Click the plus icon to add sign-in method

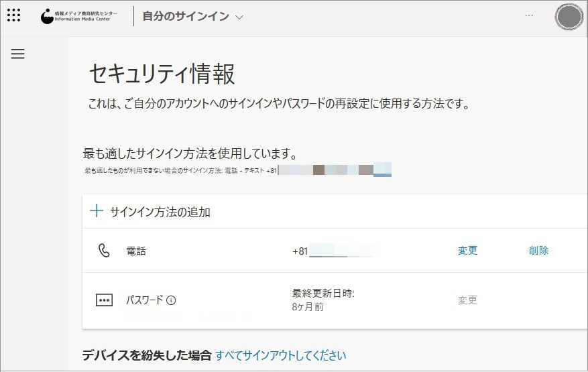pyautogui.click(x=97, y=212)
